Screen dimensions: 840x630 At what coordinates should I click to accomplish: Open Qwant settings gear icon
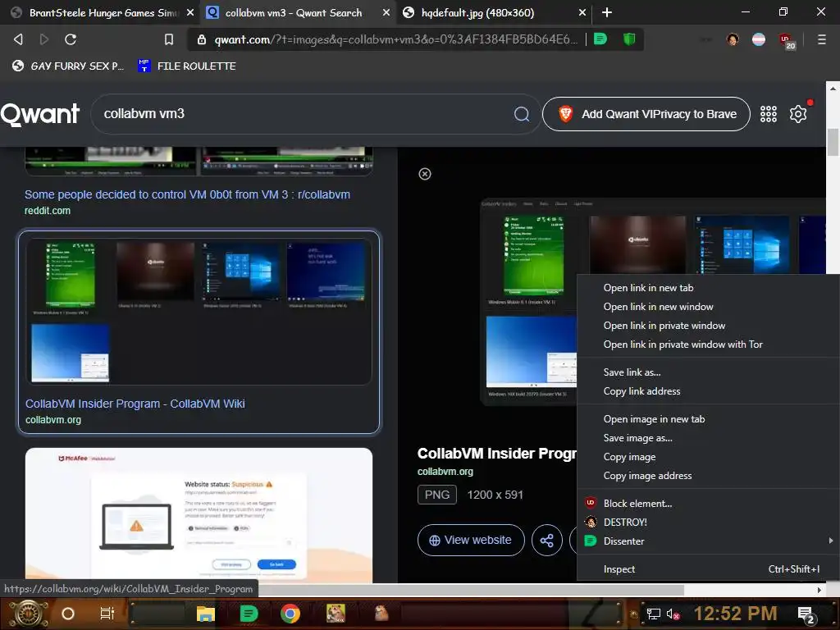[797, 114]
